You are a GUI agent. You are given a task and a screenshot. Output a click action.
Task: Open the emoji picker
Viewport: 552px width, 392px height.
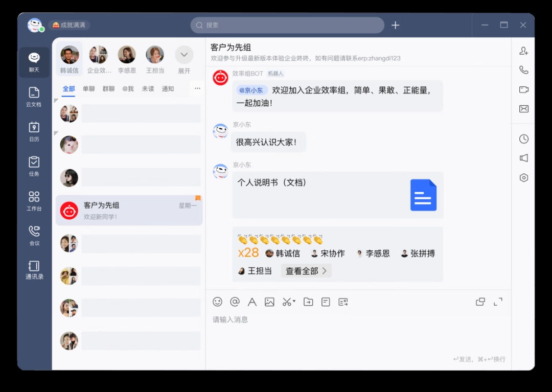pos(217,302)
